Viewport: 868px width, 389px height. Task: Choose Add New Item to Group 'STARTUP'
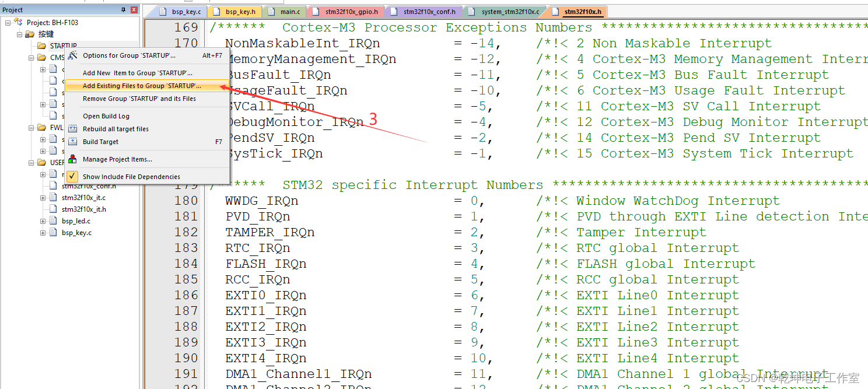pos(147,73)
